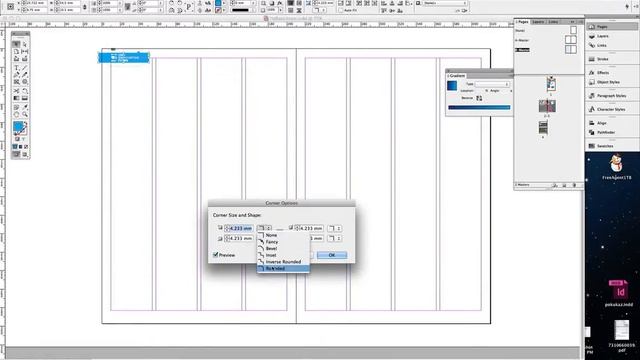Image resolution: width=640 pixels, height=360 pixels.
Task: Select page 1 thumbnail in Pages panel
Action: 551,84
